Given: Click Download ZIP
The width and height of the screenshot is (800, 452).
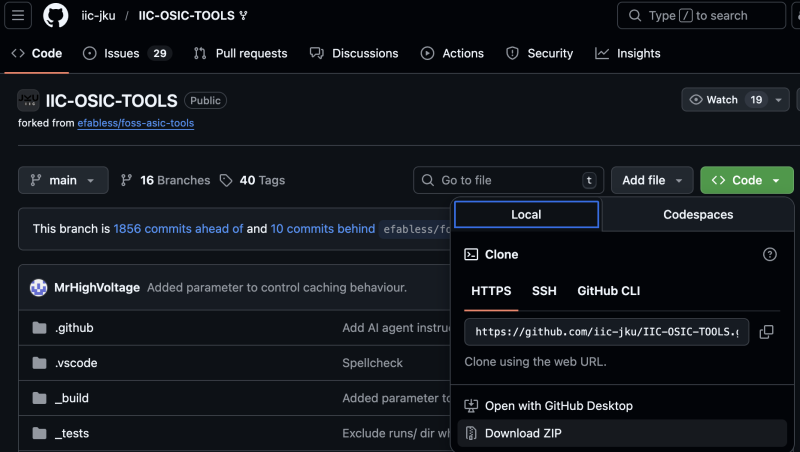Looking at the screenshot, I should 525,433.
